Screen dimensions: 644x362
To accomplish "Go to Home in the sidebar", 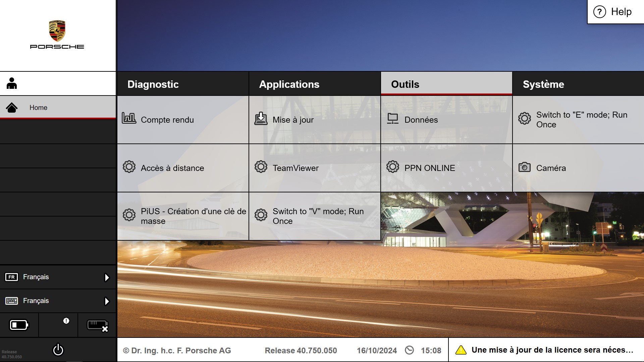I will click(58, 108).
